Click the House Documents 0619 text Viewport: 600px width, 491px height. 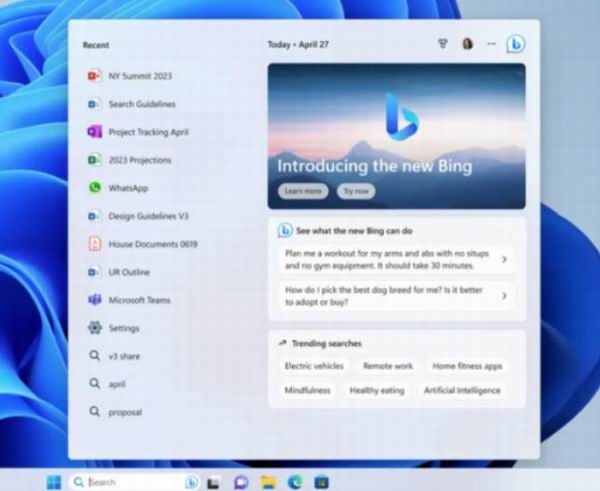click(x=153, y=244)
